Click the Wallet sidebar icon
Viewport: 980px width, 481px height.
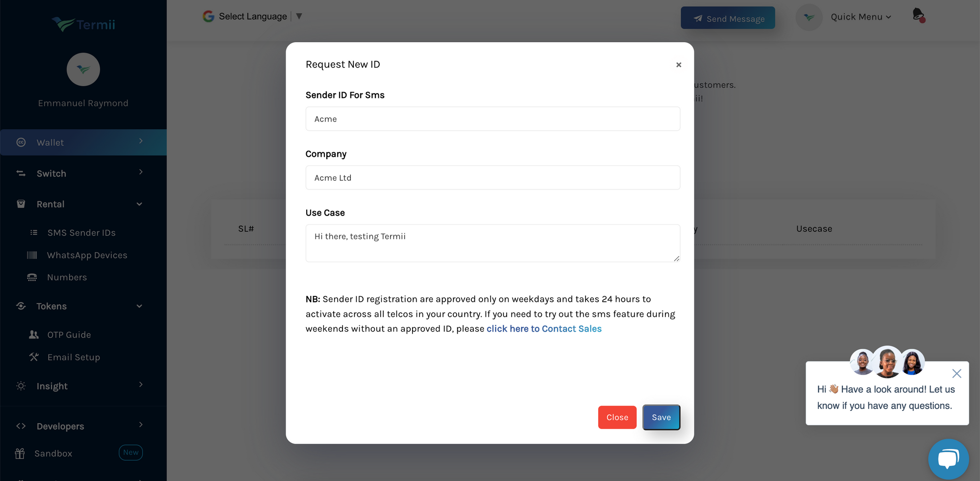click(21, 142)
